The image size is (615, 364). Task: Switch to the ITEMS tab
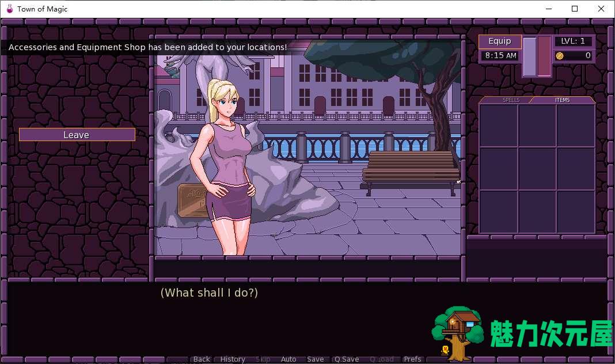[x=562, y=100]
